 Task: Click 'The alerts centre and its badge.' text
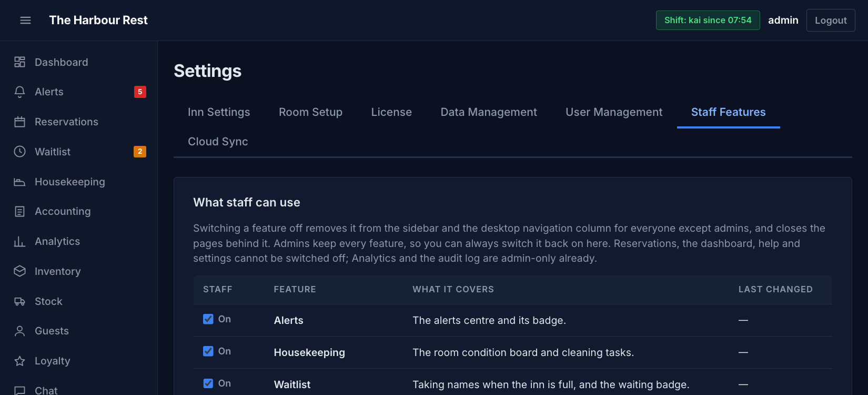[x=489, y=320]
